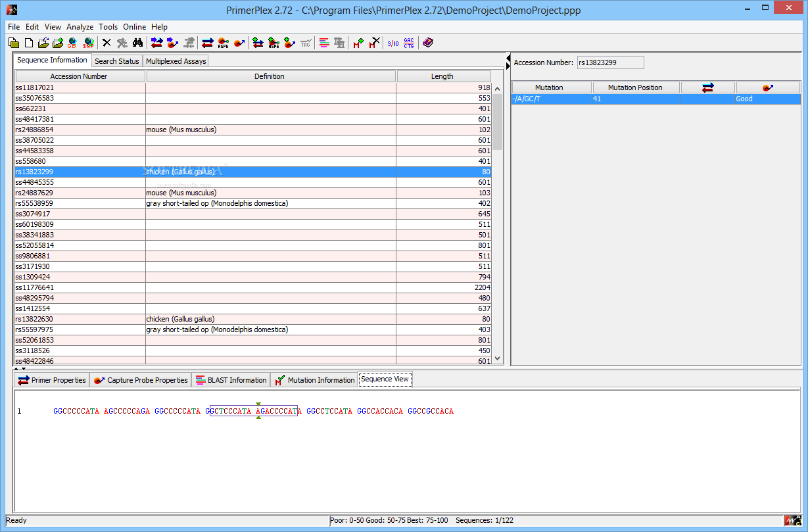Sort by Accession Number column header
Viewport: 808px width, 532px height.
coord(79,76)
